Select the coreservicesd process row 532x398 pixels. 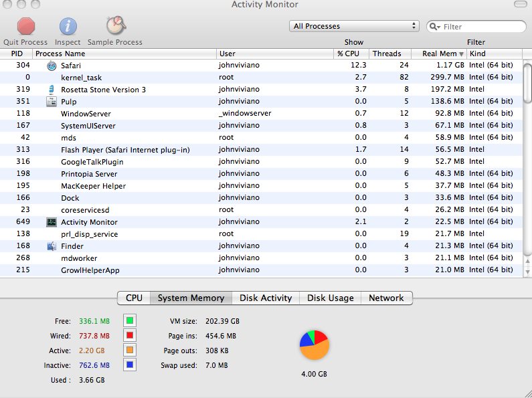261,210
